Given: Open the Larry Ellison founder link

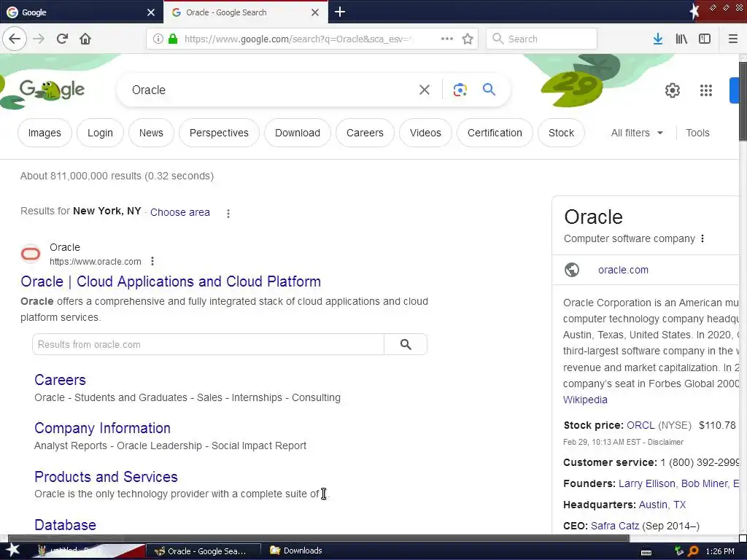Looking at the screenshot, I should click(x=646, y=484).
